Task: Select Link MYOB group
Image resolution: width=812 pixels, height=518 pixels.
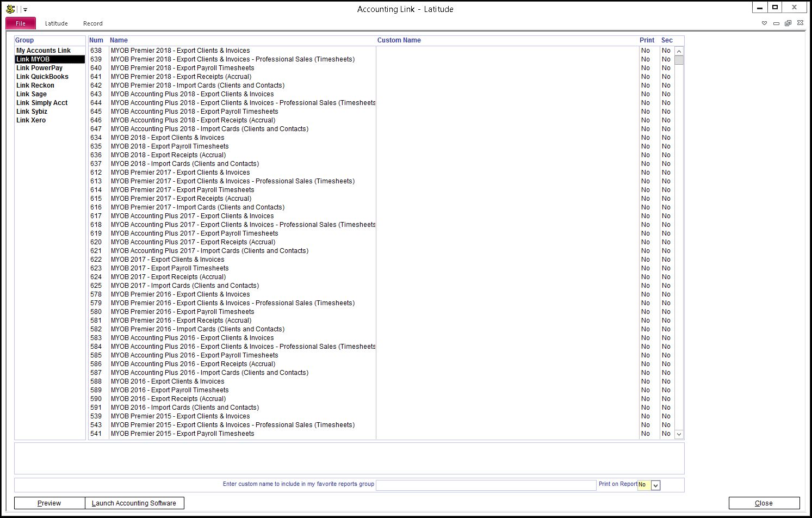Action: (x=49, y=59)
